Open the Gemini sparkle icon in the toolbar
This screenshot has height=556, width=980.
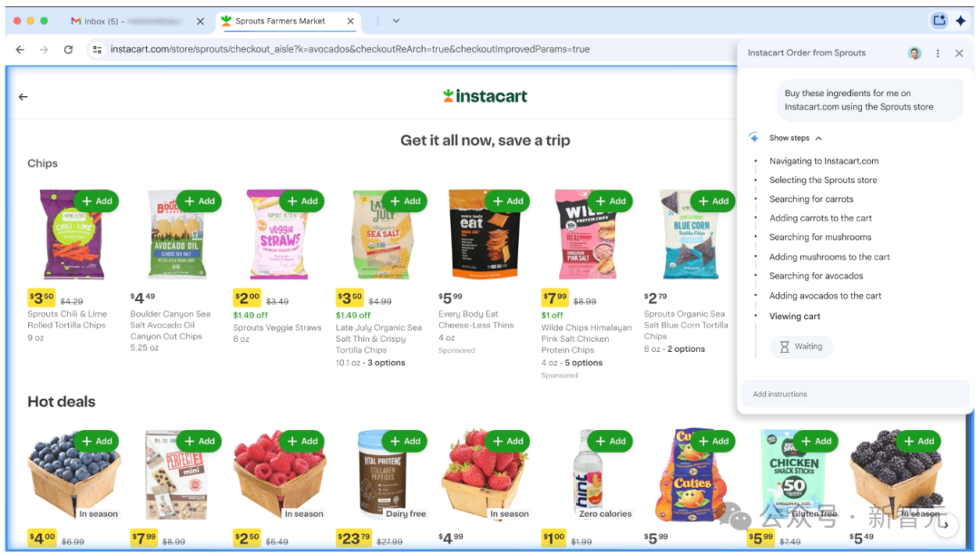[961, 21]
